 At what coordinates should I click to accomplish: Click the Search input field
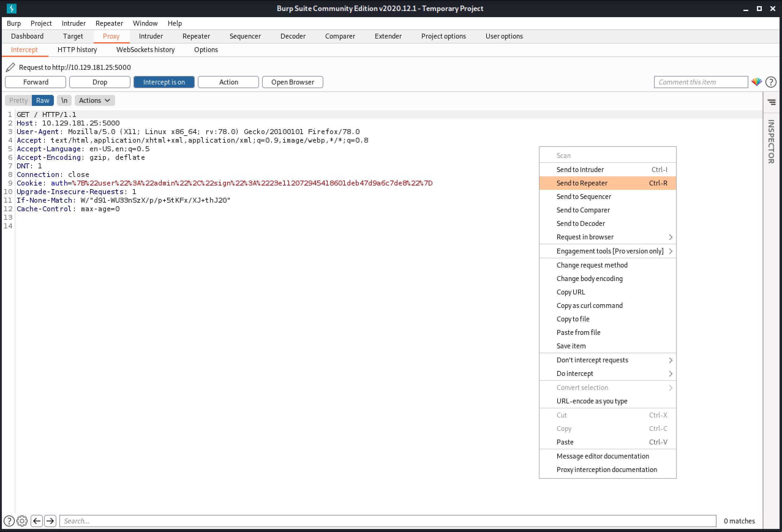(x=388, y=521)
